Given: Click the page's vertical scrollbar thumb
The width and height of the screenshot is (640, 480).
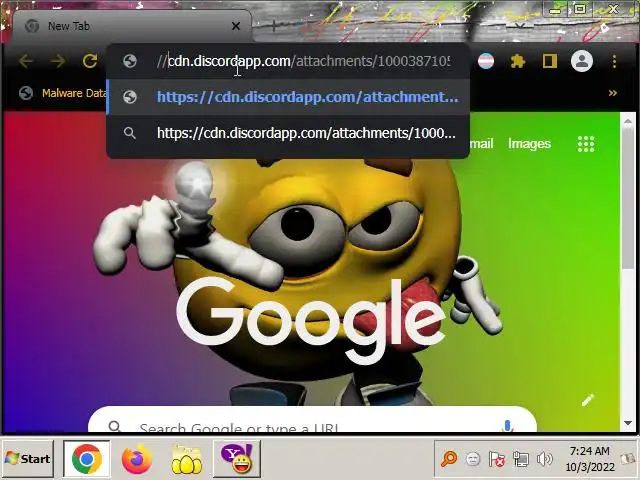Looking at the screenshot, I should point(628,200).
